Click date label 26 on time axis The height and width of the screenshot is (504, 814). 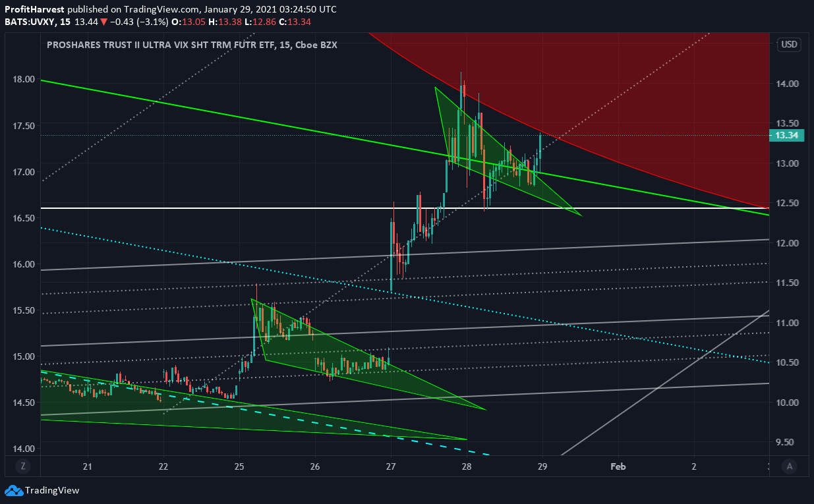tap(315, 466)
